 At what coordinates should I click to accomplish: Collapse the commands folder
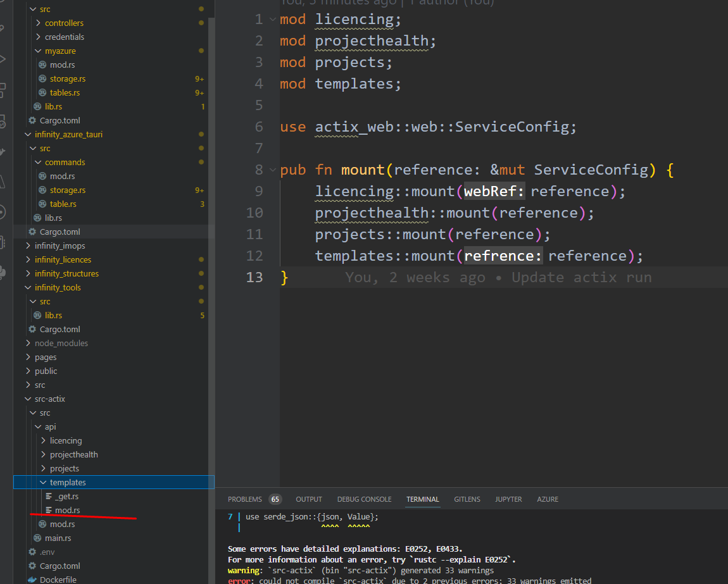pyautogui.click(x=39, y=162)
